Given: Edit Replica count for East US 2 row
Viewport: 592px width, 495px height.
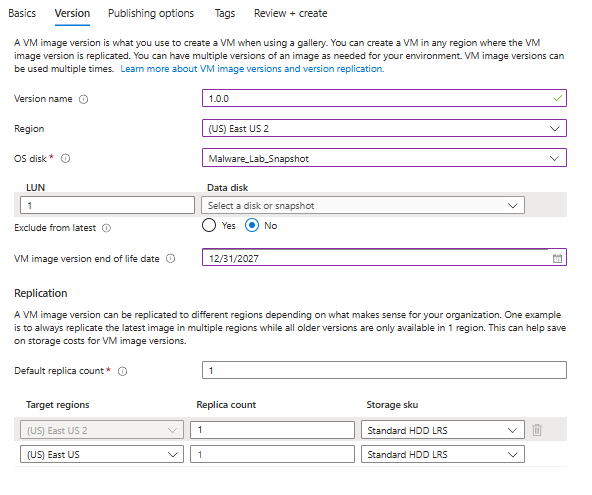Looking at the screenshot, I should [272, 430].
